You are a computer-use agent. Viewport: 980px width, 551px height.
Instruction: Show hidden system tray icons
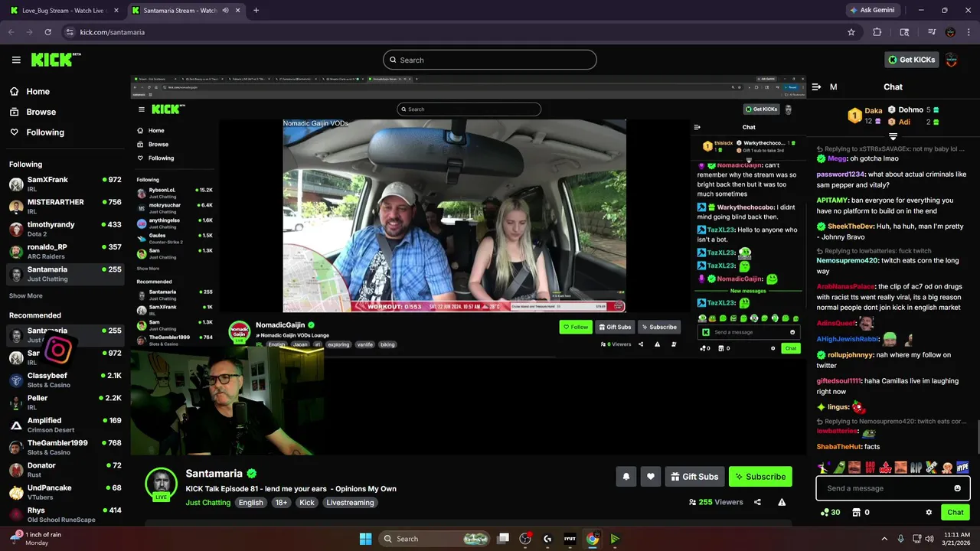pos(884,539)
